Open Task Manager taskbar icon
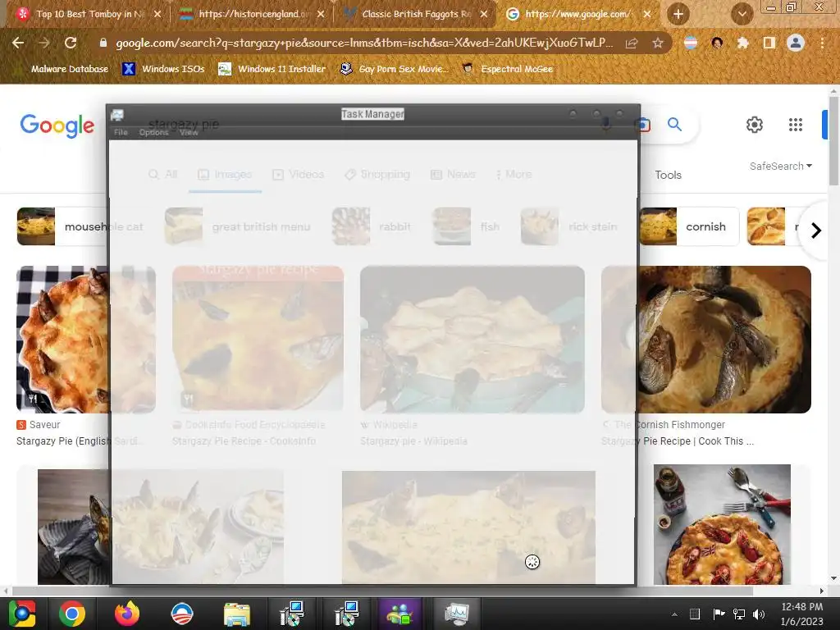This screenshot has width=840, height=630. coord(456,614)
